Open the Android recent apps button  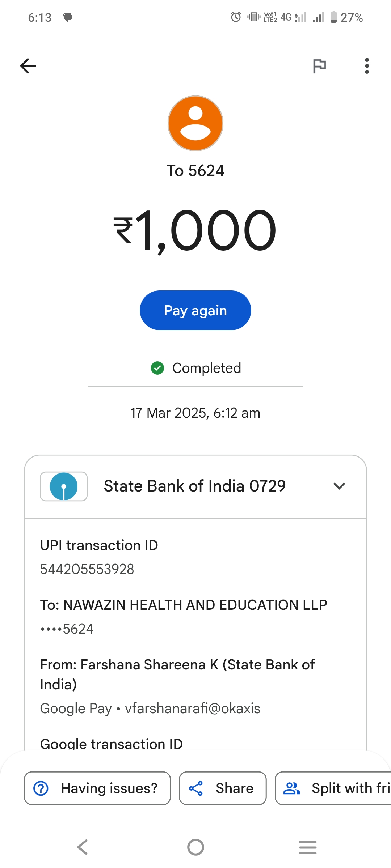click(308, 847)
